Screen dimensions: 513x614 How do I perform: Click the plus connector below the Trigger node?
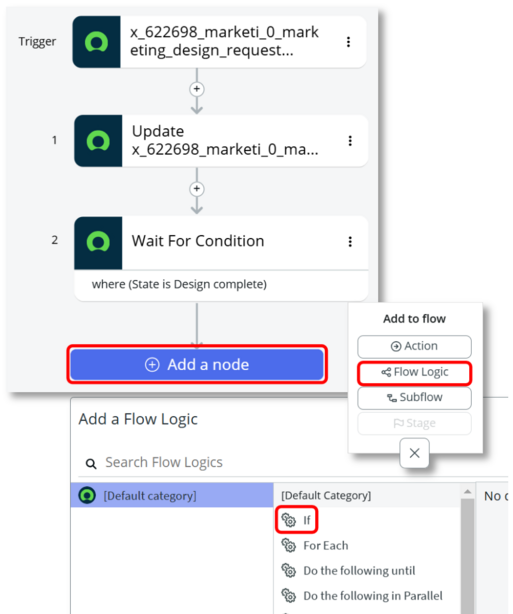197,89
